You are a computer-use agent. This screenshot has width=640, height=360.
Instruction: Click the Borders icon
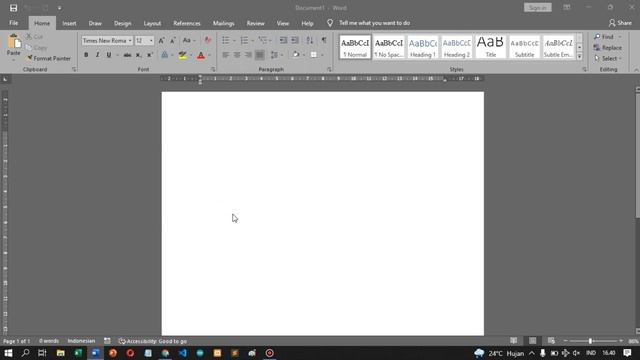pos(313,55)
